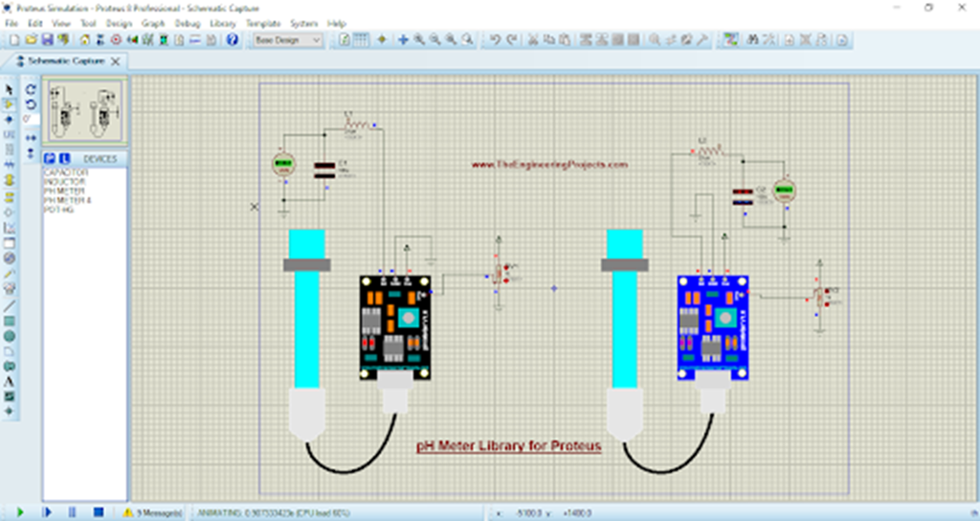Select POT-HG in the devices list
This screenshot has height=521, width=980.
tap(58, 210)
